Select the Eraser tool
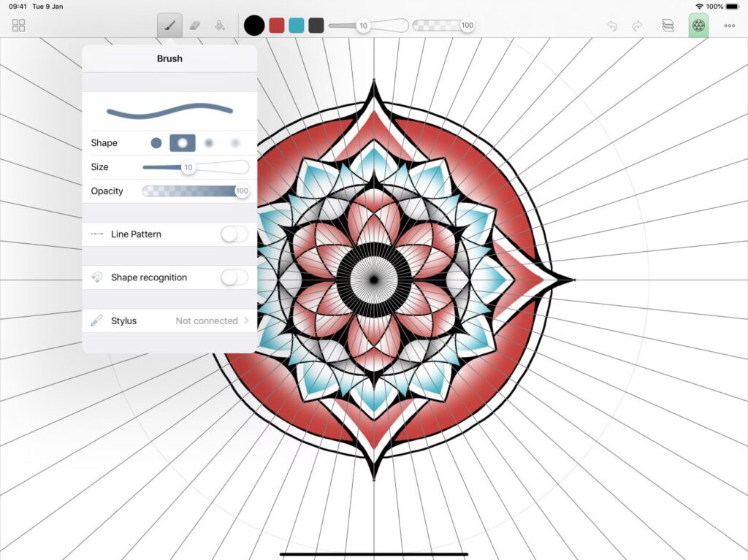Viewport: 748px width, 560px height. click(194, 26)
